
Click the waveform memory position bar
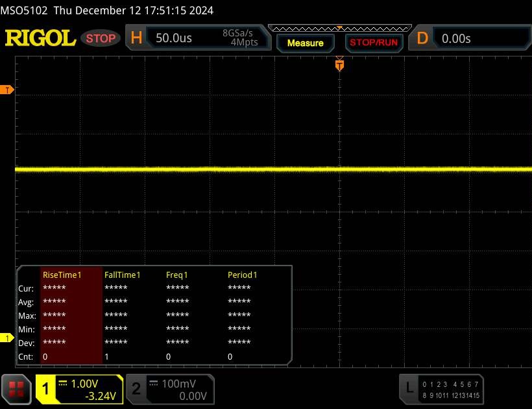[339, 27]
